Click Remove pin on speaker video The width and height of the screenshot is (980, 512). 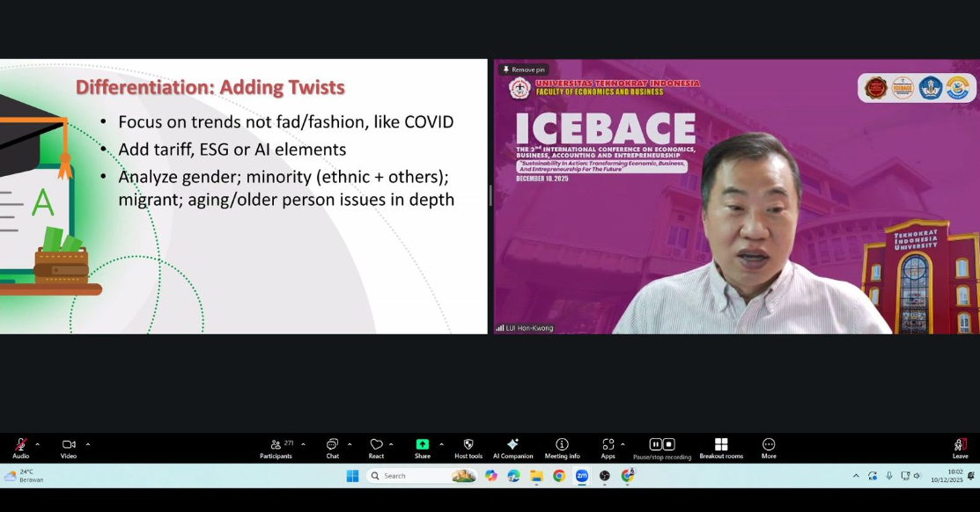pos(523,69)
